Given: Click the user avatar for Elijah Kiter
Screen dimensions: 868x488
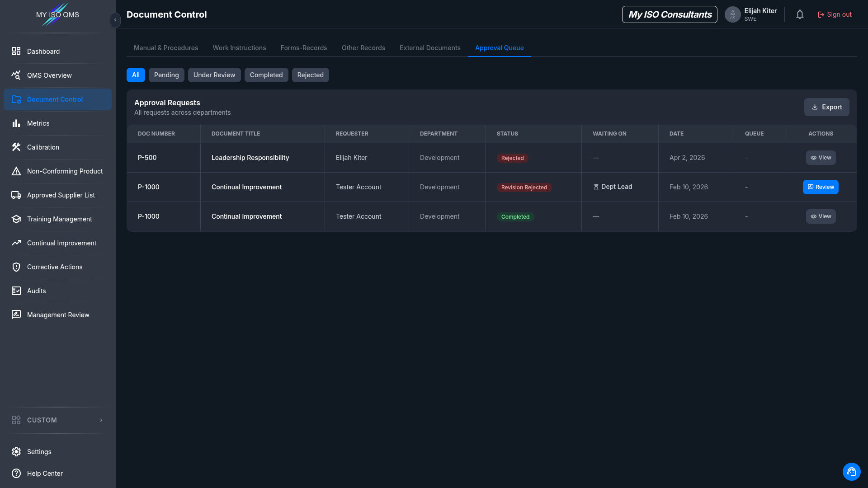Looking at the screenshot, I should tap(732, 14).
